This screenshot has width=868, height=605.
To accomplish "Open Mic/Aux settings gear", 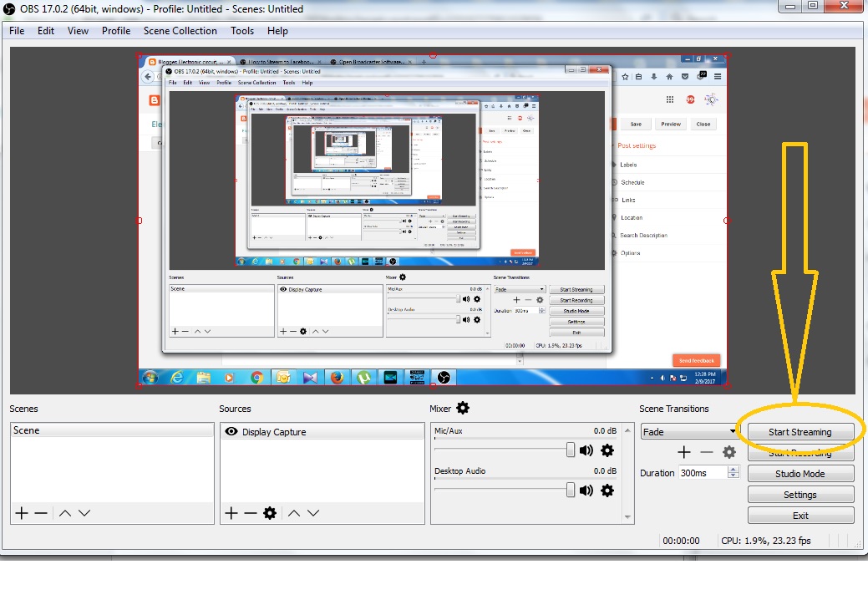I will pos(607,450).
